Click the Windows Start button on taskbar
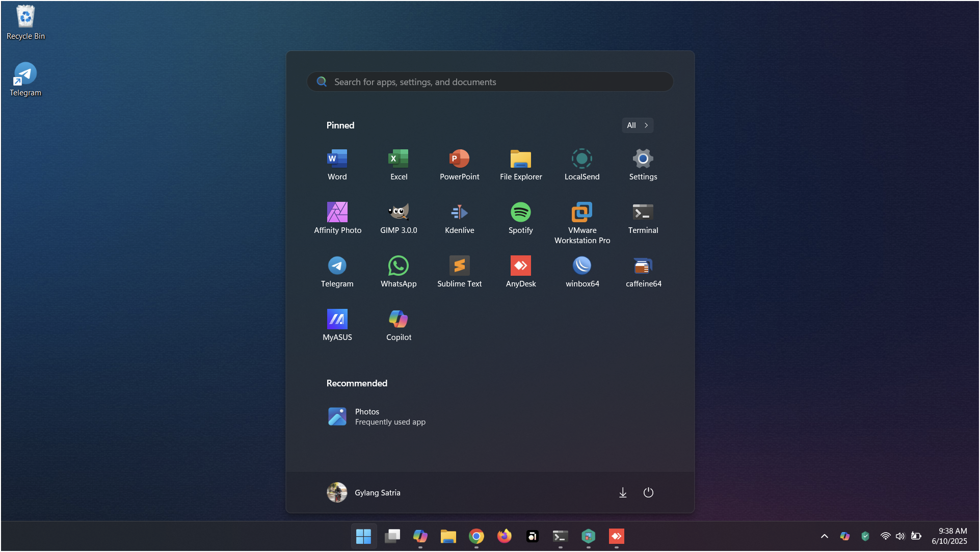 point(363,536)
